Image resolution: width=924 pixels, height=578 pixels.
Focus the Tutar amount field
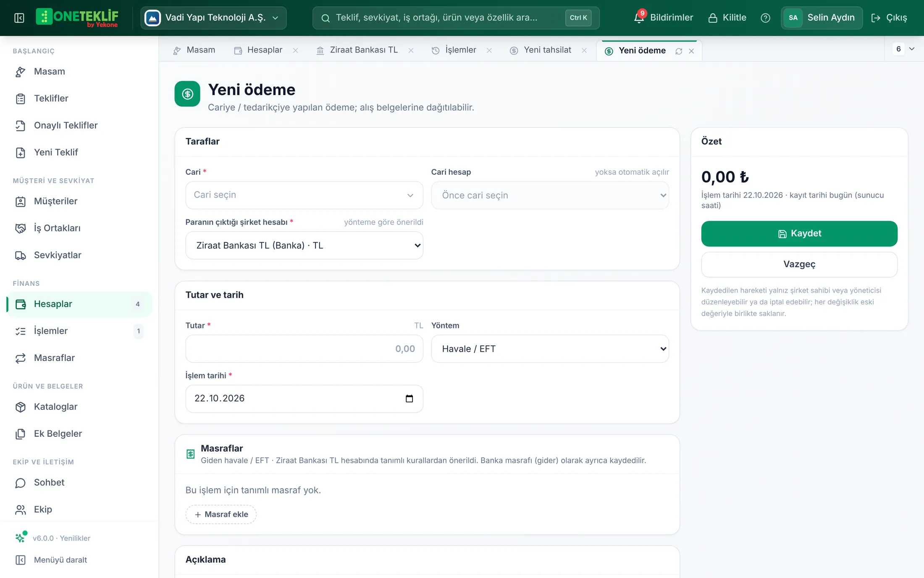point(304,349)
